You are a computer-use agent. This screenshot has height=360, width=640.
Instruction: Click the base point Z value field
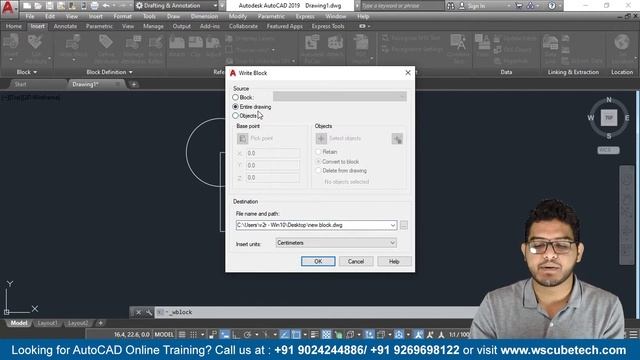click(x=273, y=178)
